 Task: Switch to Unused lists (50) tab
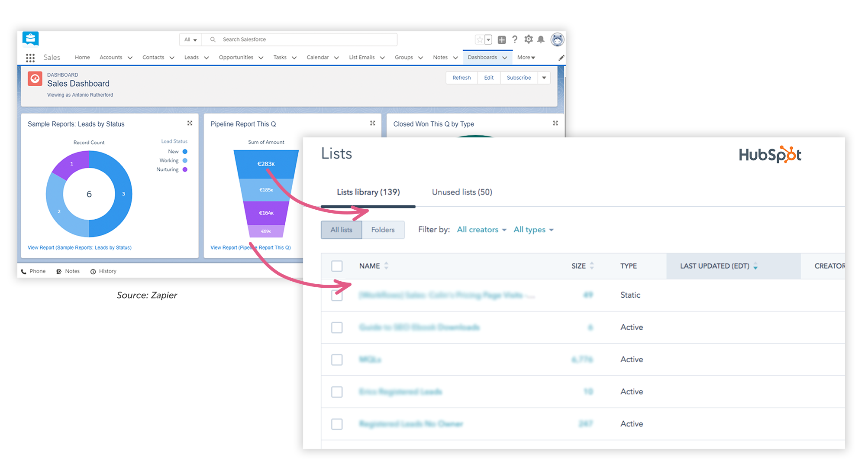coord(462,192)
